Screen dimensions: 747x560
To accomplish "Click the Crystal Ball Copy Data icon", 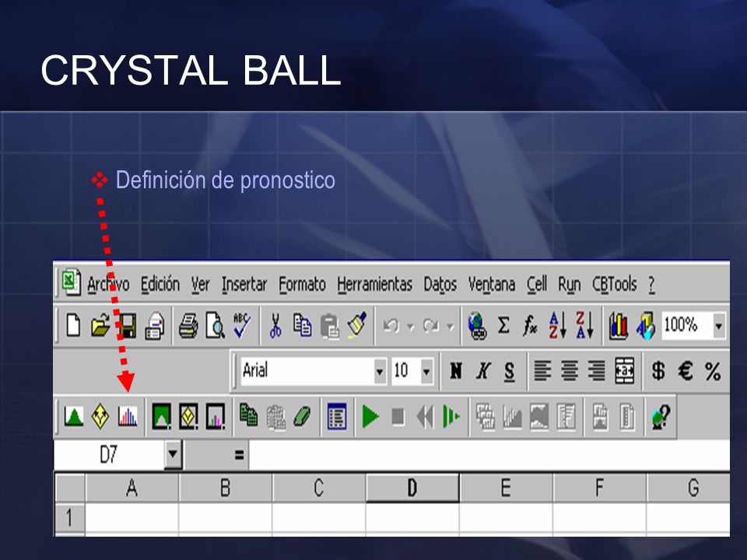I will tap(248, 415).
